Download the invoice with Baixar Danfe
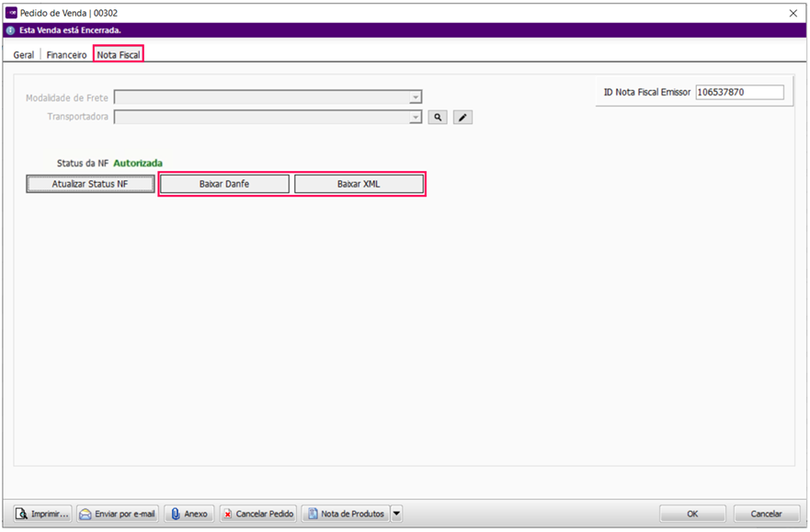 coord(224,184)
